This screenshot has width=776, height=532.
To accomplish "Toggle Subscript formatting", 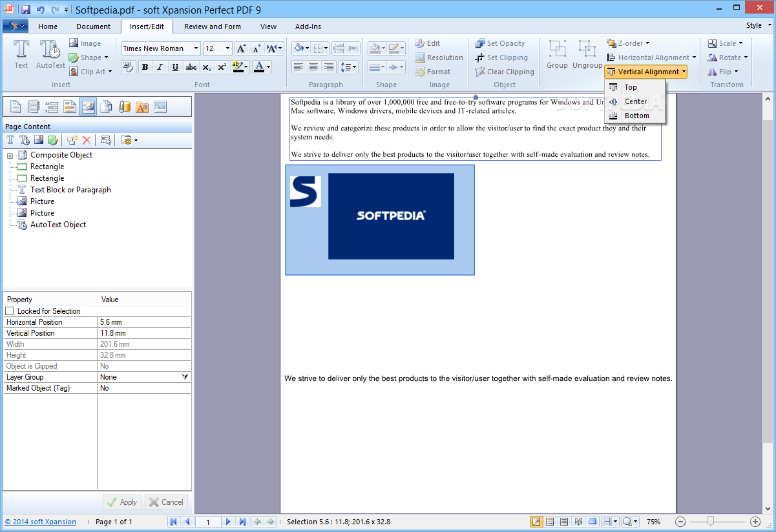I will (x=207, y=67).
